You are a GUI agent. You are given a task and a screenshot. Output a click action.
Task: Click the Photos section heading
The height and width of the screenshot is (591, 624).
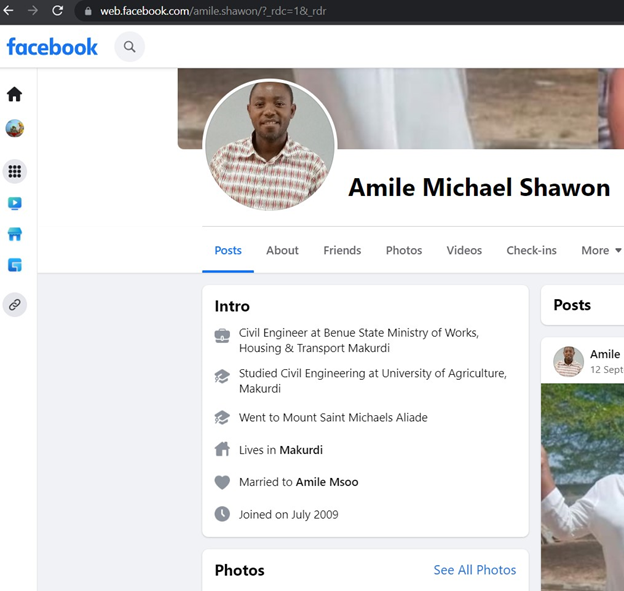(x=240, y=570)
